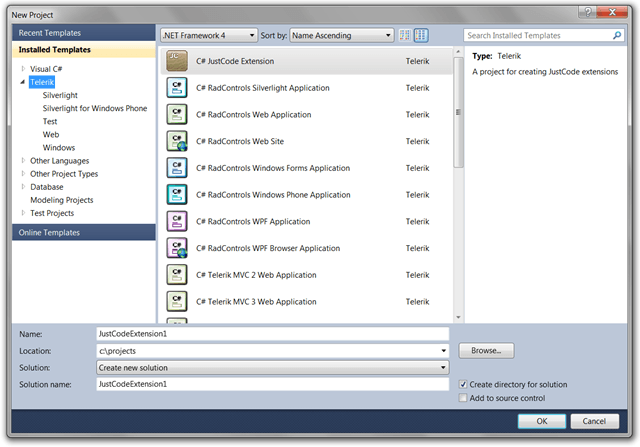Select the RadControls Silverlight Application icon

(177, 88)
